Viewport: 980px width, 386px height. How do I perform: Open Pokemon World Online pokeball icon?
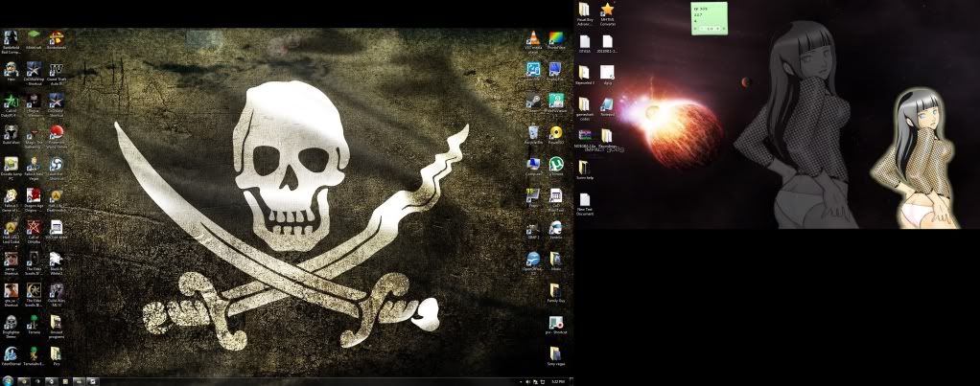(56, 134)
